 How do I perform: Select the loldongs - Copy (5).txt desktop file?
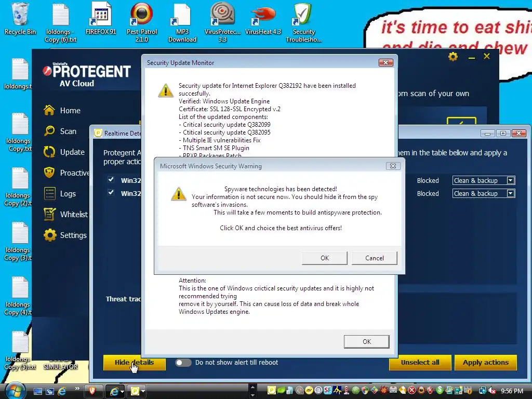[20, 351]
